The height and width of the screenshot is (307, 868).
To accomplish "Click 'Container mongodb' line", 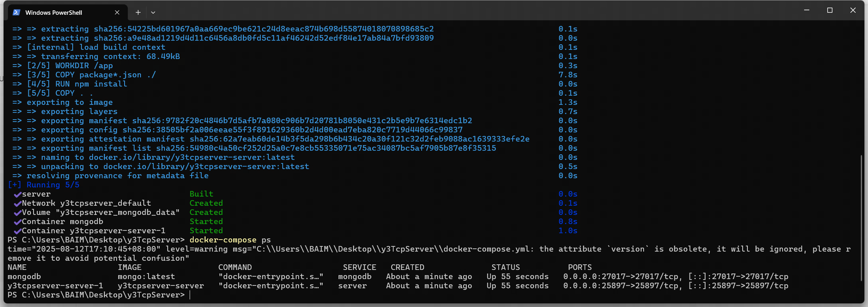I will click(62, 222).
